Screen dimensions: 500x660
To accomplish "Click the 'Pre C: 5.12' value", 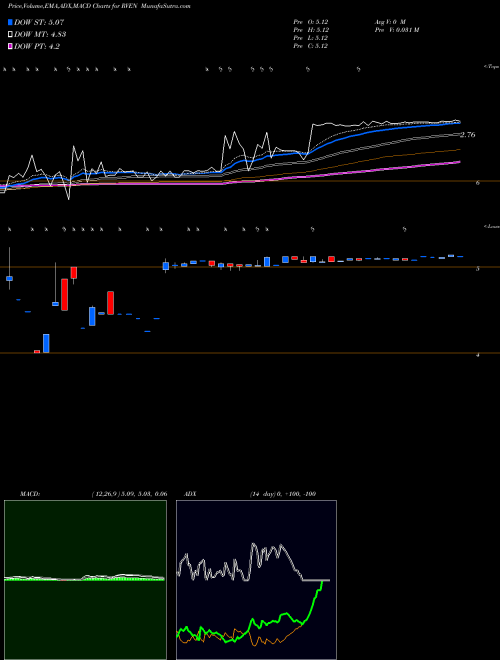I will 311,46.
